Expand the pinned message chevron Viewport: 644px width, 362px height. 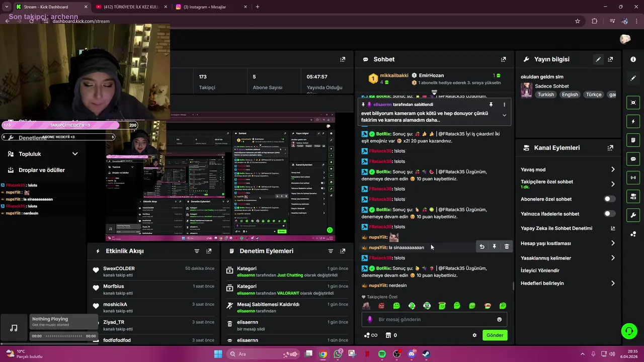504,115
